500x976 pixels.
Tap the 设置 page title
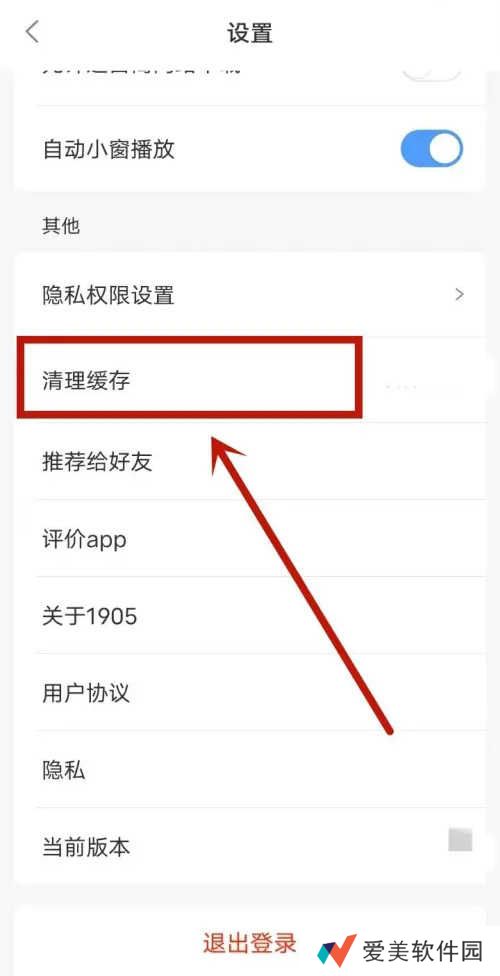click(x=250, y=32)
